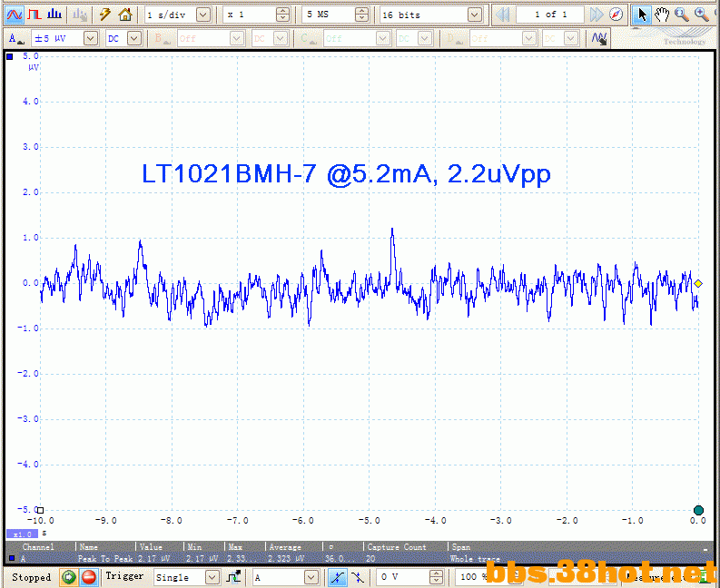Switch to persistence mode icon
This screenshot has width=720, height=588.
click(x=35, y=15)
